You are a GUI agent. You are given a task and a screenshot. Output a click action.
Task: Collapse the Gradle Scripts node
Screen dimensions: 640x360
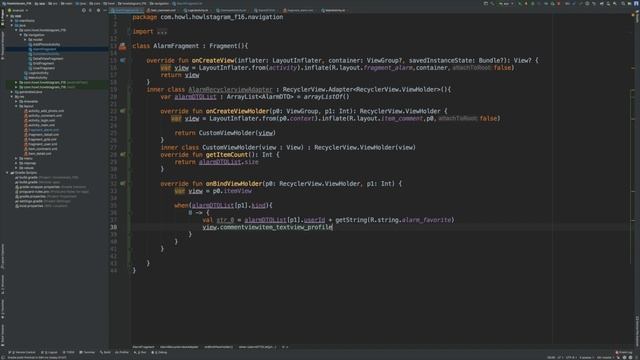tap(7, 173)
